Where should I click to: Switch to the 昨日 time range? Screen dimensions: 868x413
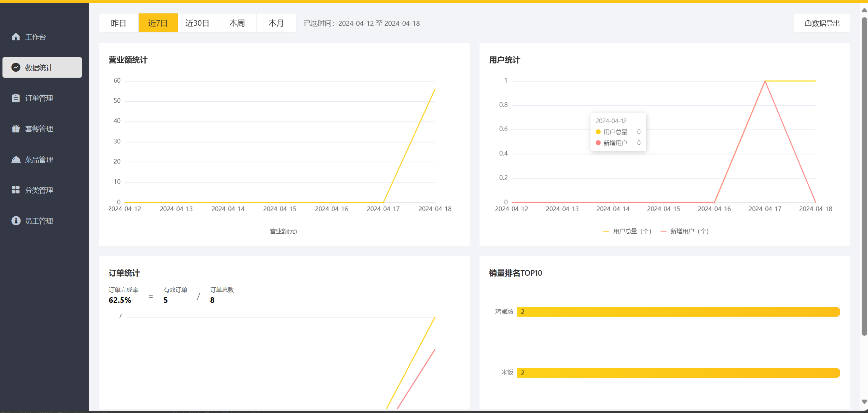point(119,23)
